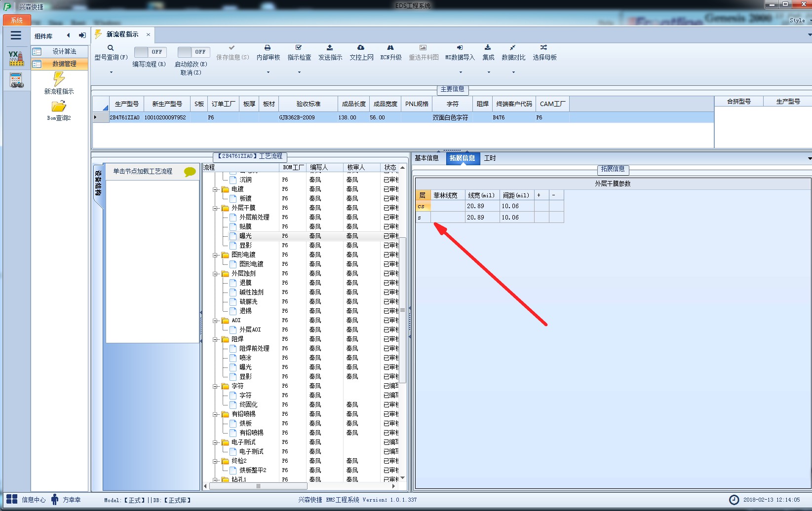The image size is (812, 511).
Task: Click the process tree horizontal scrollbar
Action: 258,486
